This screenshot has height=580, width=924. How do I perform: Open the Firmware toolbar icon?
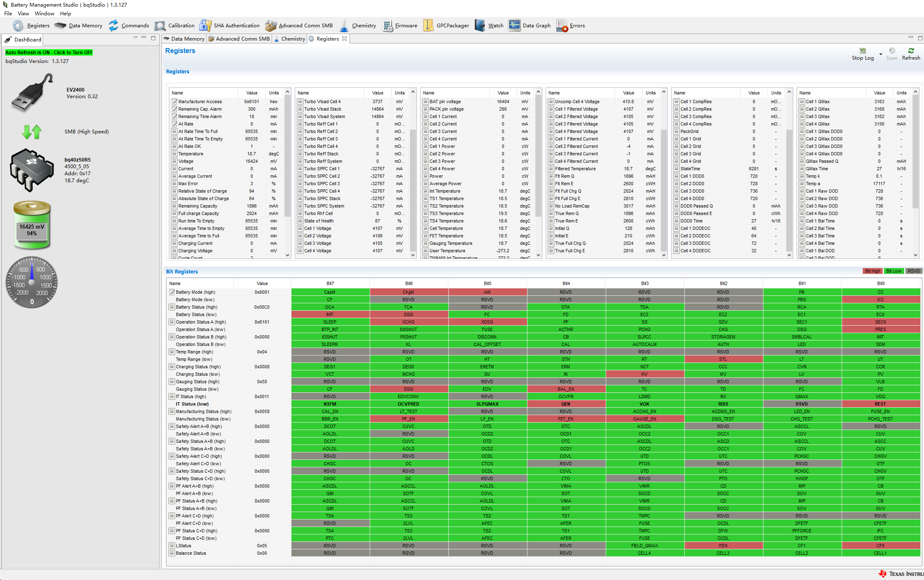click(400, 26)
